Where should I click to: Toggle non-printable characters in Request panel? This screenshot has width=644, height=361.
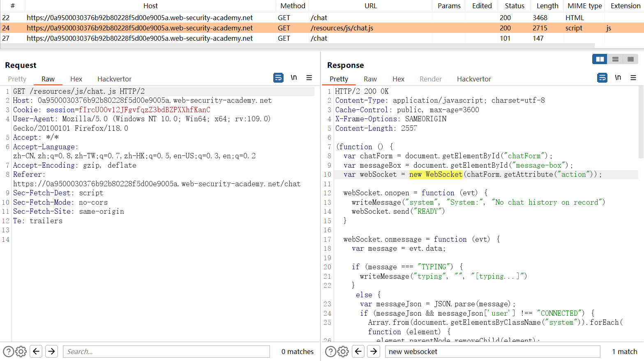[294, 78]
